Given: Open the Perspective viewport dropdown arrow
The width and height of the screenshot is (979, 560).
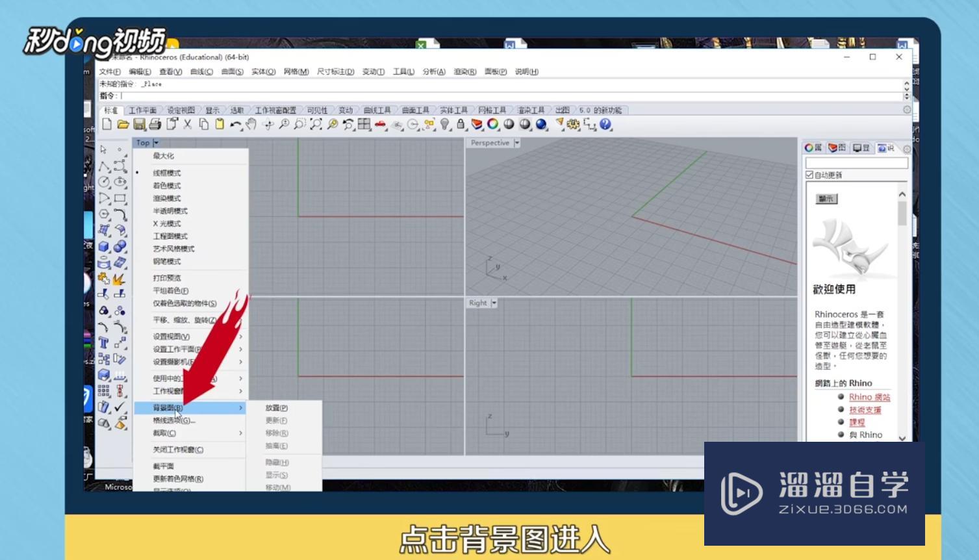Looking at the screenshot, I should coord(517,143).
